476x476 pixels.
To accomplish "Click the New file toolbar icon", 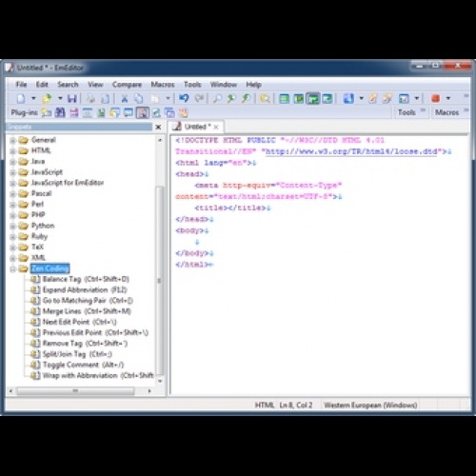I will 21,99.
